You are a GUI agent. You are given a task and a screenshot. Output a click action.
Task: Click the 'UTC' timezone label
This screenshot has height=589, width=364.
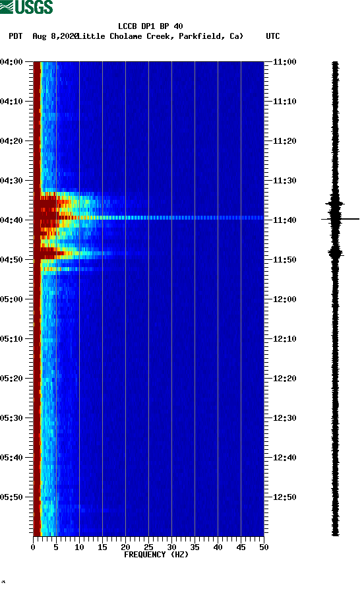(x=273, y=36)
